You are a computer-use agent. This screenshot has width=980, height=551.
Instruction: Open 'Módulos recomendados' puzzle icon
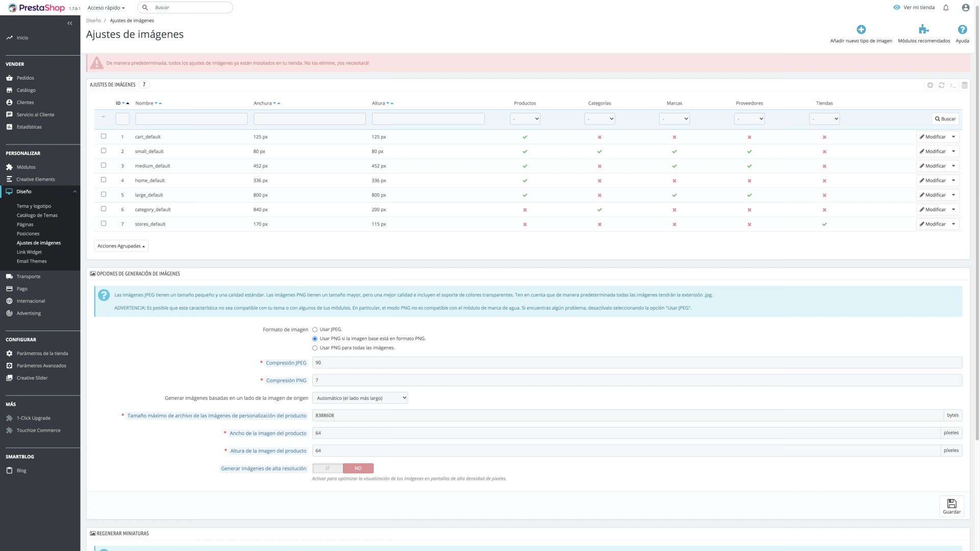923,30
